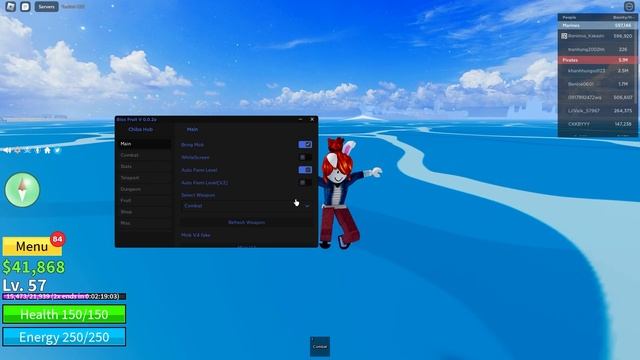Click the People column header

click(x=569, y=18)
